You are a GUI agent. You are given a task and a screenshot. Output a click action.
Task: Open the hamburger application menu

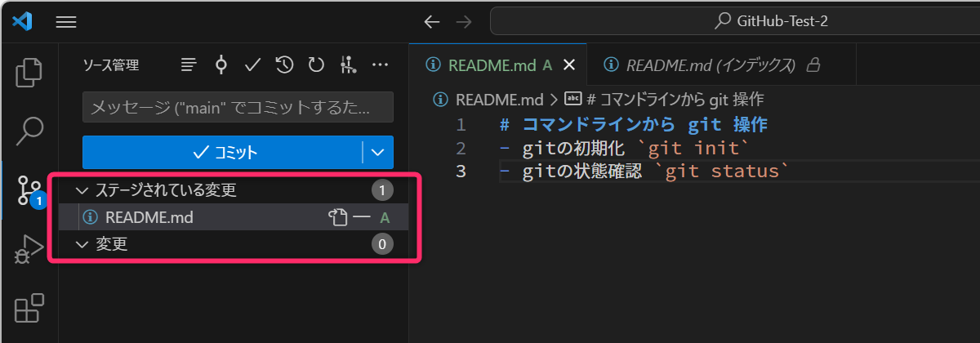point(66,22)
